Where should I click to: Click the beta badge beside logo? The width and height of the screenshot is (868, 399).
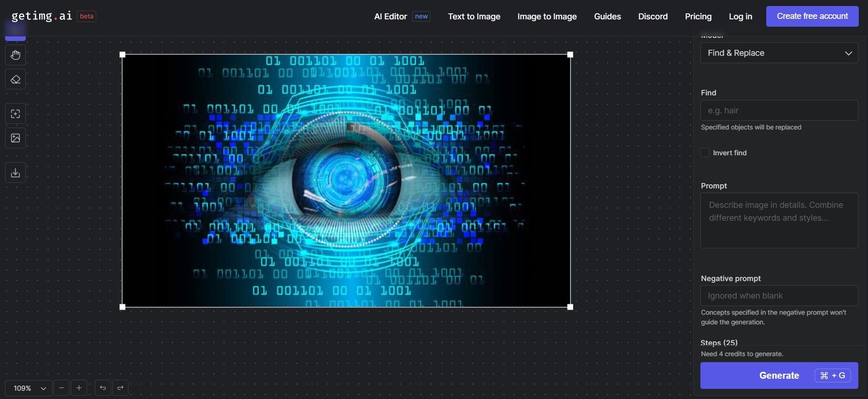(x=87, y=16)
